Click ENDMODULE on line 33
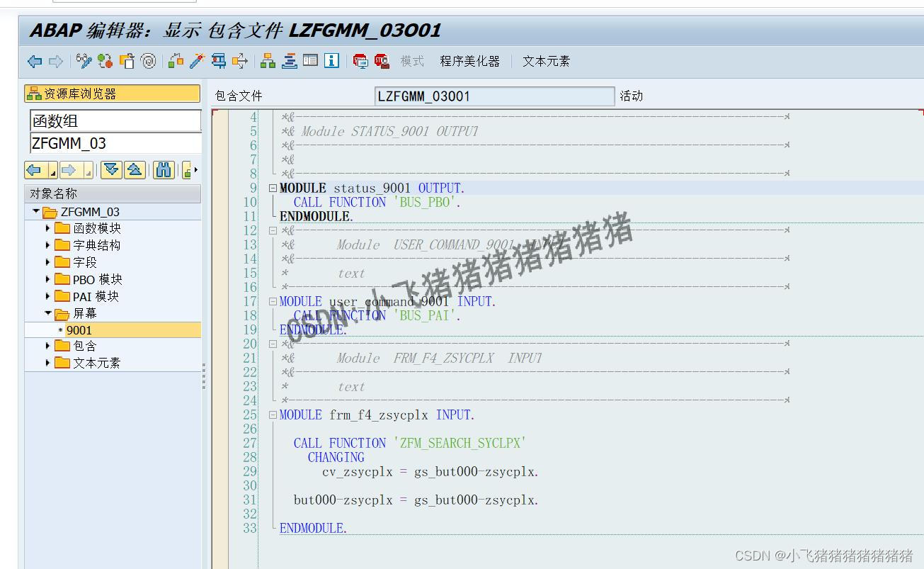 [x=313, y=529]
